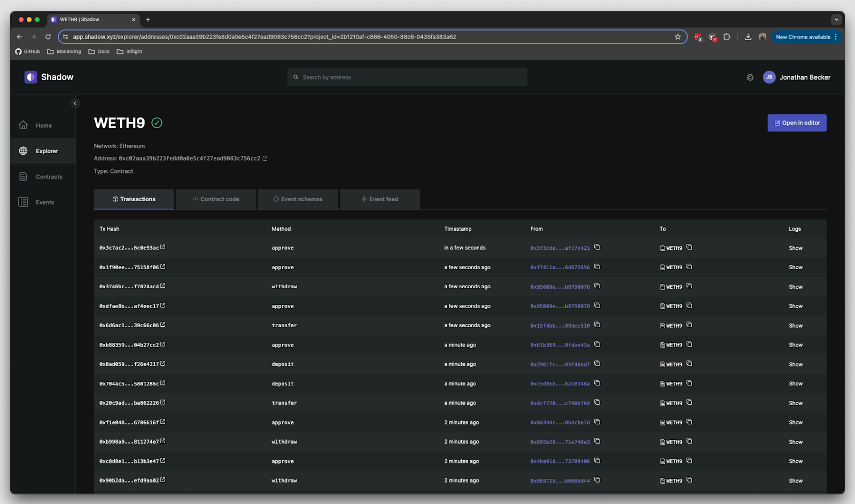
Task: Open external link for tx 0x3746bc...f7824ac4
Action: click(163, 286)
